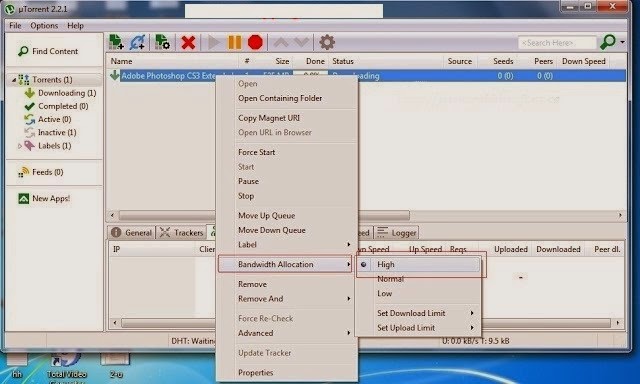The width and height of the screenshot is (640, 384).
Task: Click Find Content in the sidebar
Action: click(48, 51)
